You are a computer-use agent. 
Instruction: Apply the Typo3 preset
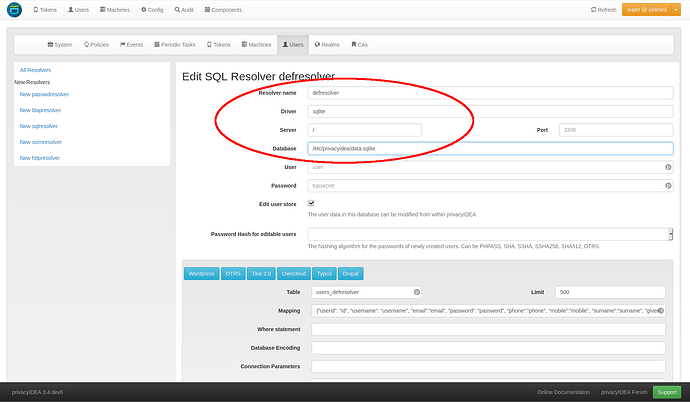[x=324, y=274]
